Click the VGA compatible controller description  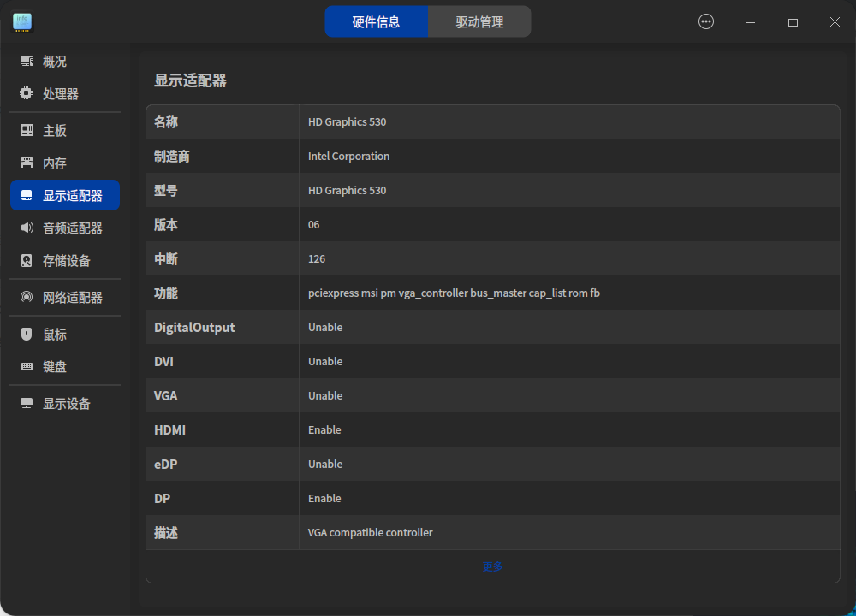pos(370,532)
